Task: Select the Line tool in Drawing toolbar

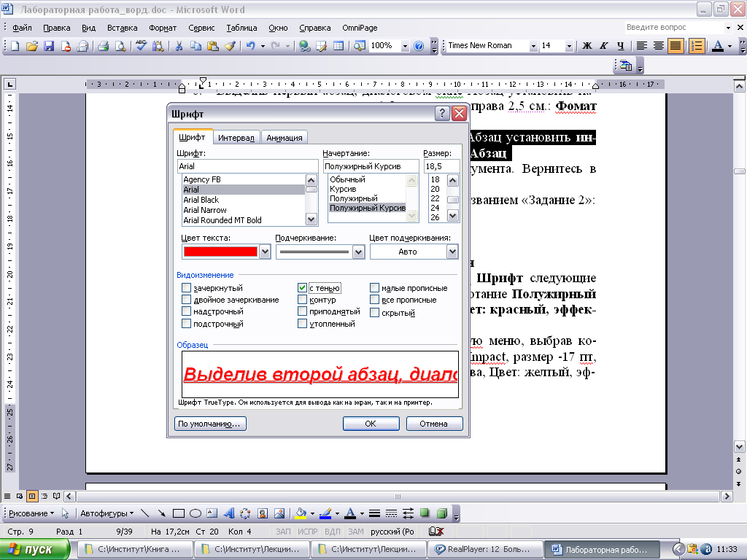Action: tap(145, 513)
